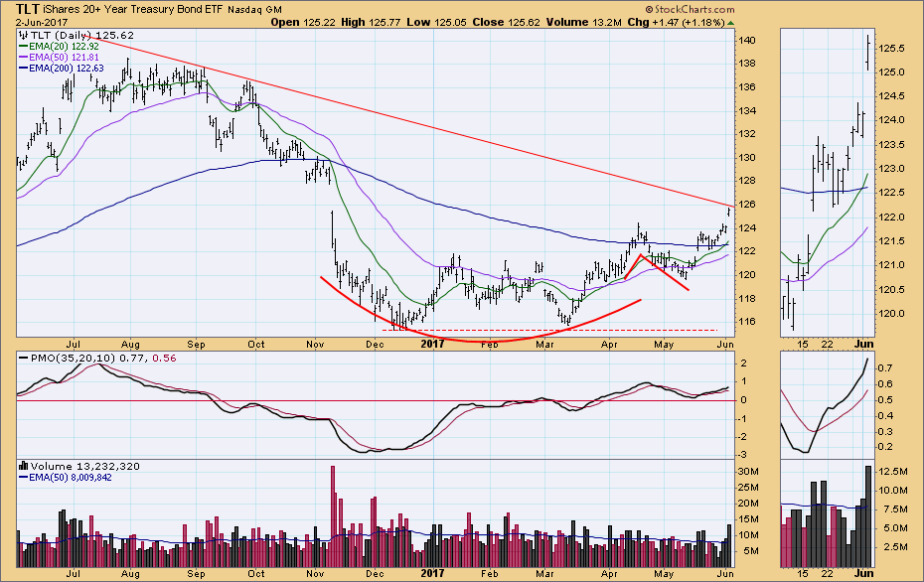Click the TLT (Daily) 125.62 legend label
Image resolution: width=924 pixels, height=582 pixels.
[x=82, y=36]
